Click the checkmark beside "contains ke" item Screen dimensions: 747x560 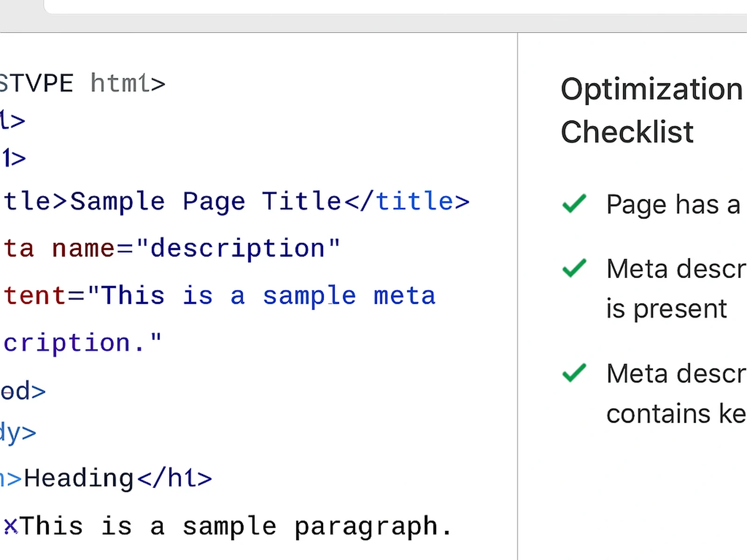(x=574, y=373)
